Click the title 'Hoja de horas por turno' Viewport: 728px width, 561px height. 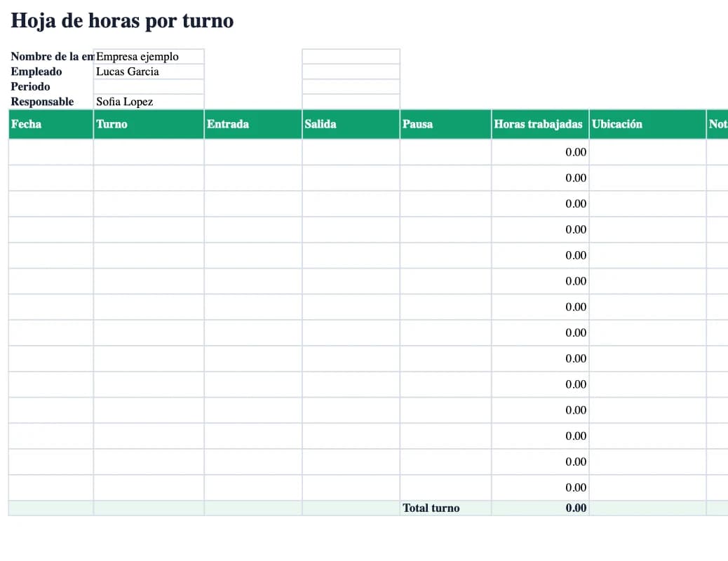tap(122, 21)
